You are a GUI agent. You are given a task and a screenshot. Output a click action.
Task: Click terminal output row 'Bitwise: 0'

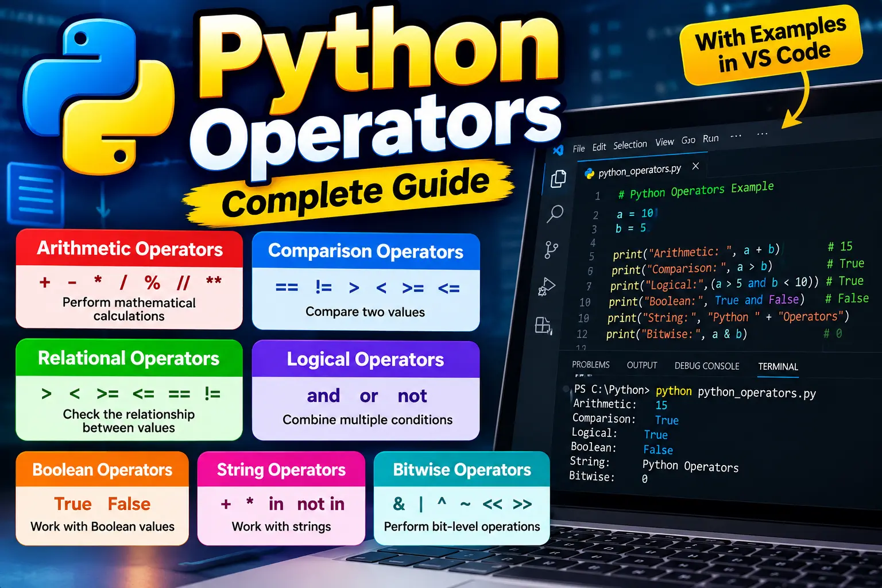click(609, 477)
